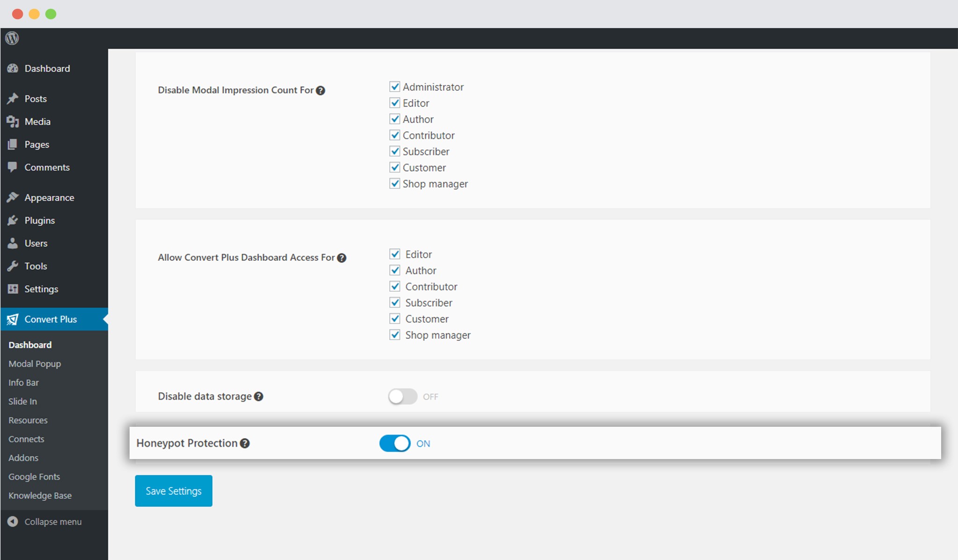Click the Dashboard gauge icon

click(13, 68)
